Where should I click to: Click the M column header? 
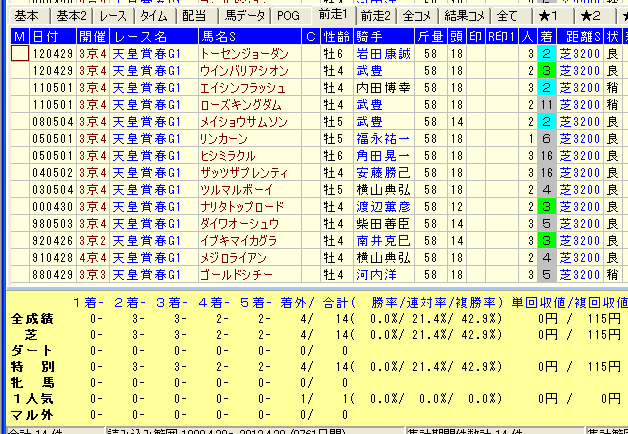20,36
